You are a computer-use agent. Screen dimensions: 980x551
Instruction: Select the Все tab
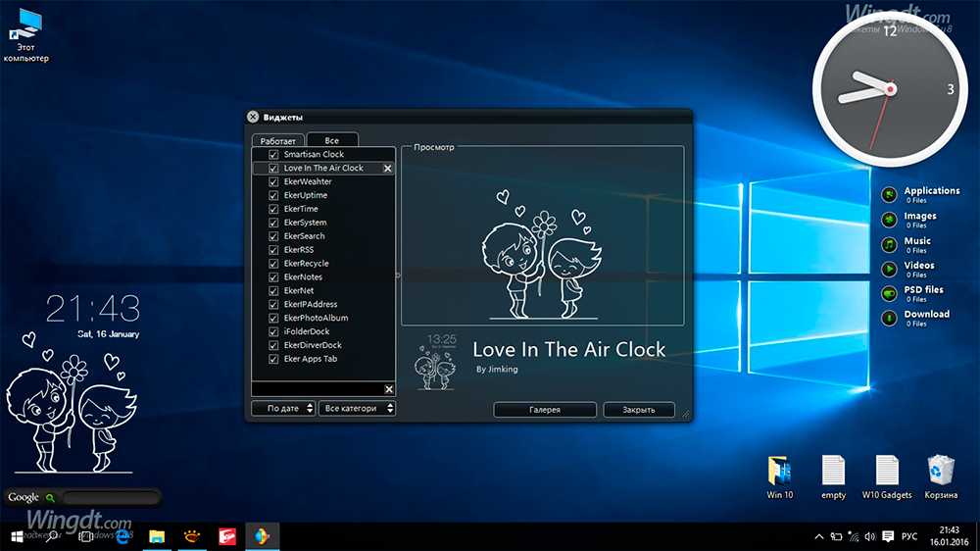point(332,141)
